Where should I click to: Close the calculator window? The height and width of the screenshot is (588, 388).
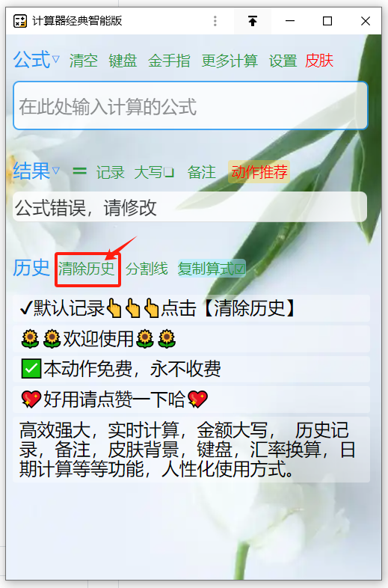[x=366, y=21]
